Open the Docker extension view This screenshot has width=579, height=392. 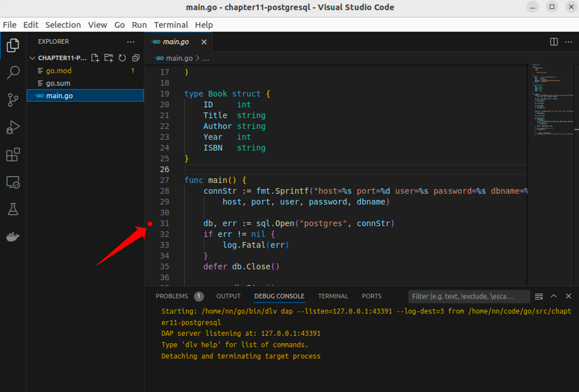(x=13, y=236)
